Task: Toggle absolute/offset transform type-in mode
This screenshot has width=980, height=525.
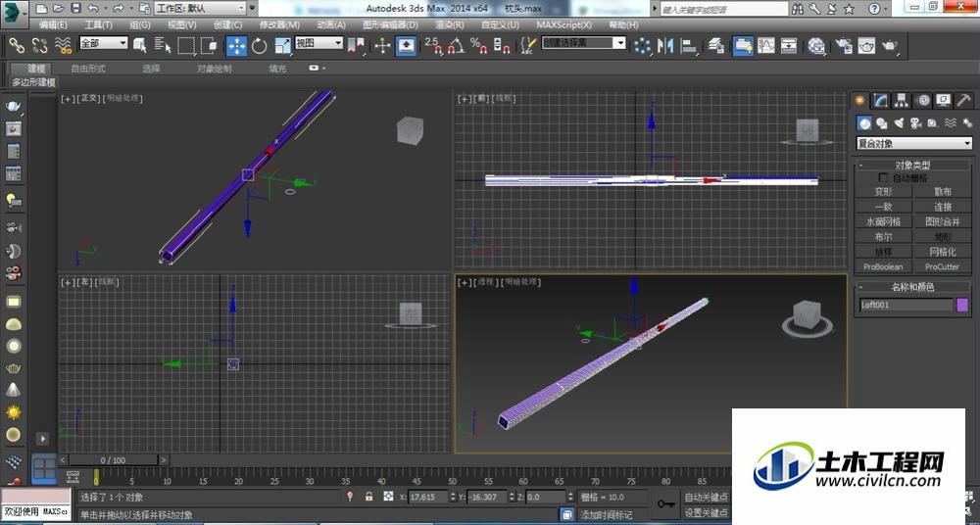Action: [x=388, y=497]
